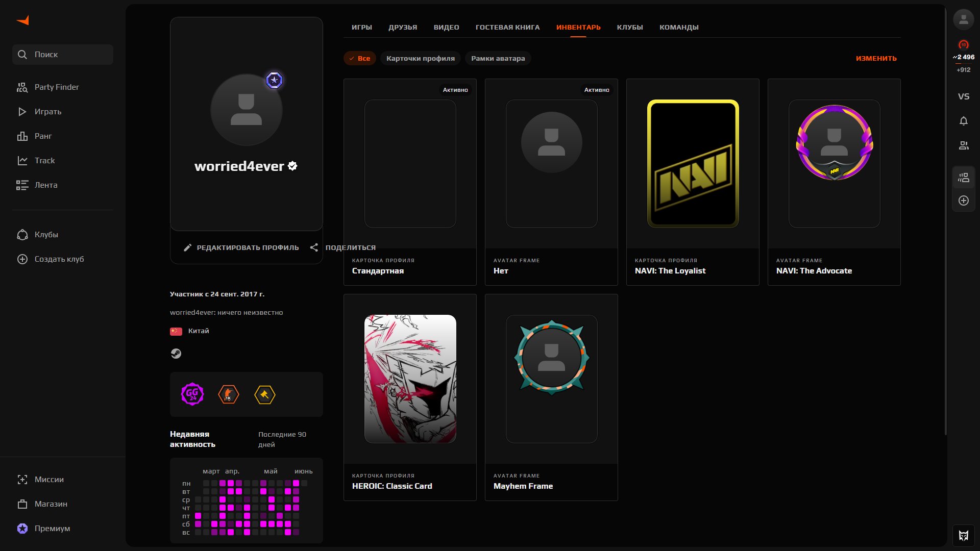
Task: Switch to the Клубы tab
Action: pos(630,28)
